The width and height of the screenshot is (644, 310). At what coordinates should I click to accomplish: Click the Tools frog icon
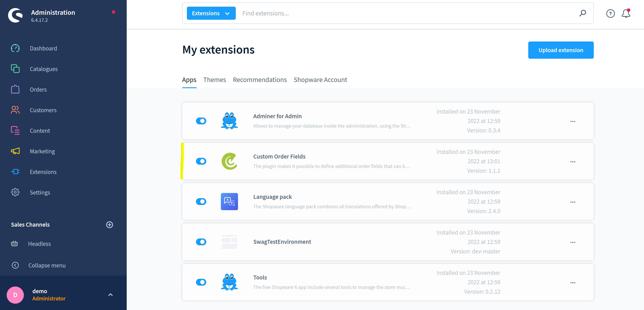pyautogui.click(x=229, y=282)
